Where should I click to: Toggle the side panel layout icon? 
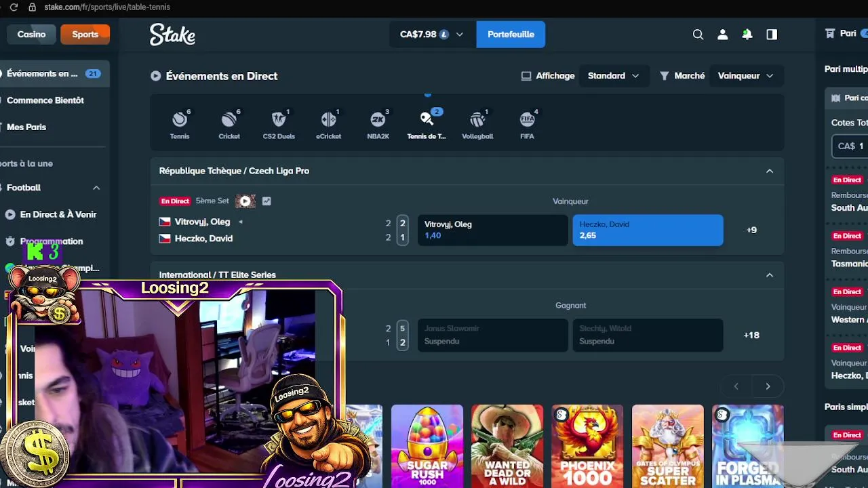click(772, 35)
